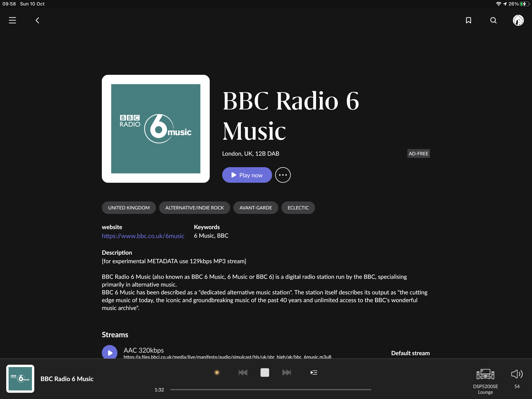The height and width of the screenshot is (399, 532).
Task: Skip to the previous track
Action: click(x=243, y=373)
